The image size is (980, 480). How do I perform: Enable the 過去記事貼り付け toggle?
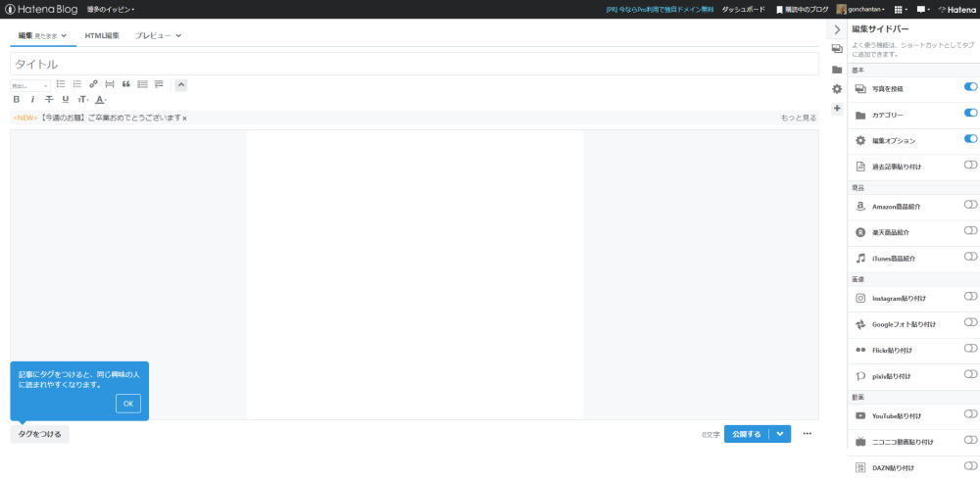[x=970, y=165]
